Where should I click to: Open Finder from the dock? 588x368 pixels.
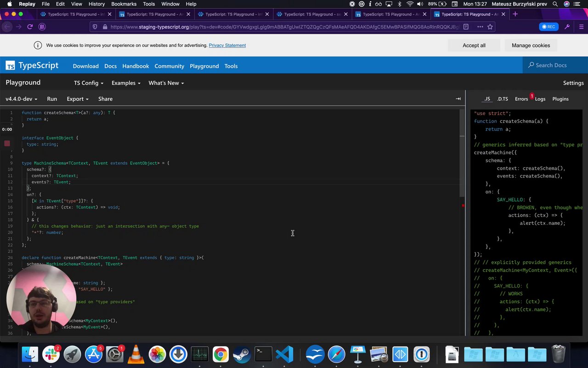coord(30,354)
